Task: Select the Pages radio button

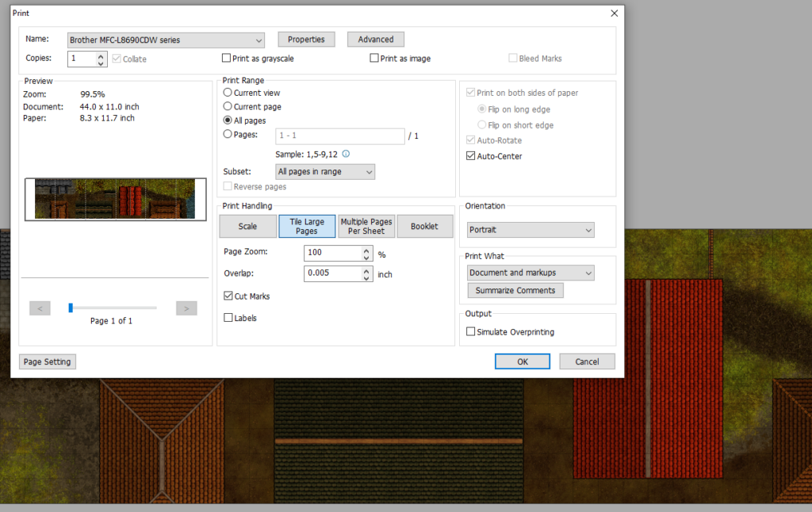Action: pyautogui.click(x=228, y=136)
